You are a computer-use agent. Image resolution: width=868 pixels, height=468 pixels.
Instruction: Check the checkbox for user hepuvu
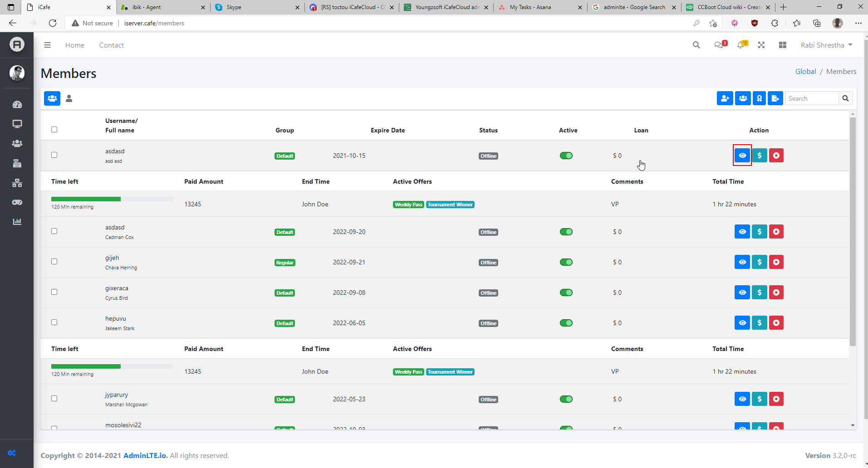[x=54, y=322]
